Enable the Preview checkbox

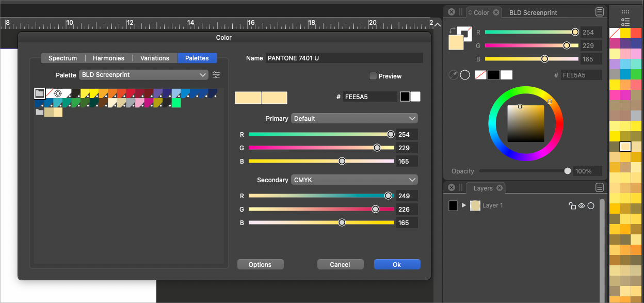point(373,76)
